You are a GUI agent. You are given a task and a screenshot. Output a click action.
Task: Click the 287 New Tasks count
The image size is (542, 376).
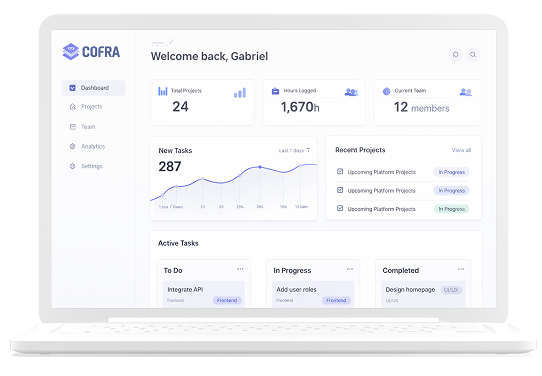tap(170, 167)
